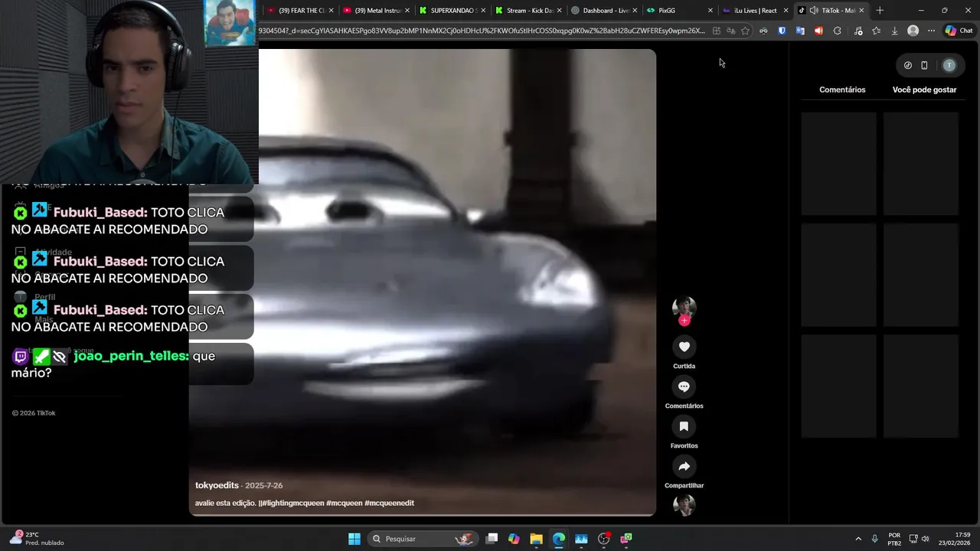Open Extensions puzzle icon
The image size is (980, 551).
837,31
